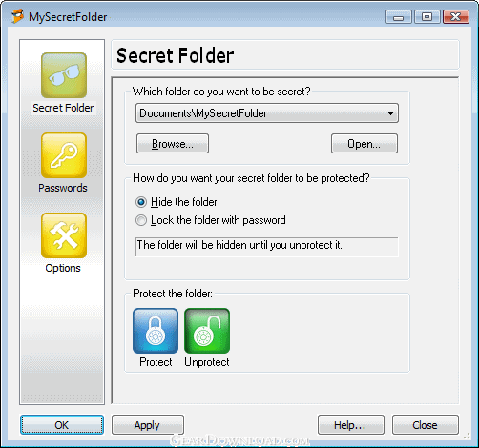Click the Open... button
The height and width of the screenshot is (448, 479).
point(364,144)
